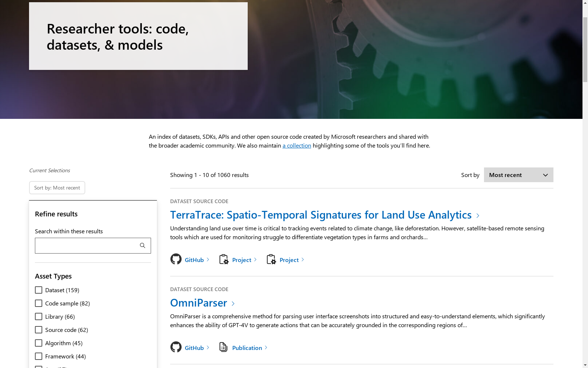Click the second Project clipboard icon under TerraTrace

pyautogui.click(x=271, y=259)
